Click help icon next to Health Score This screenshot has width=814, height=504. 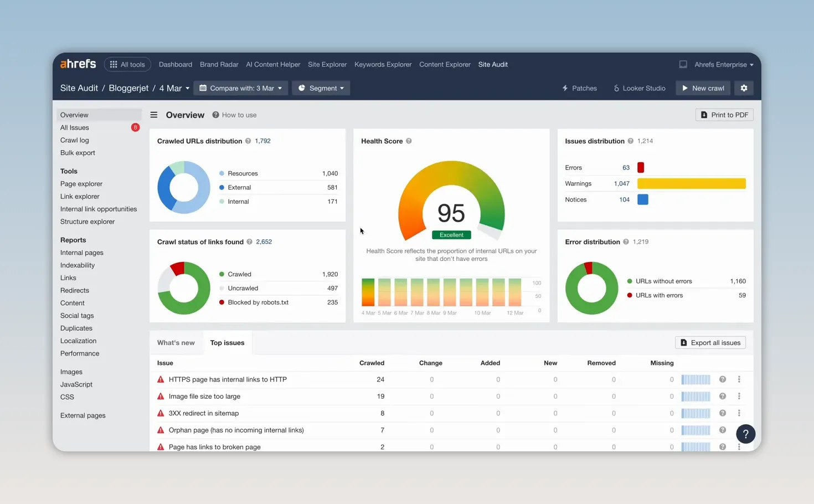[409, 141]
